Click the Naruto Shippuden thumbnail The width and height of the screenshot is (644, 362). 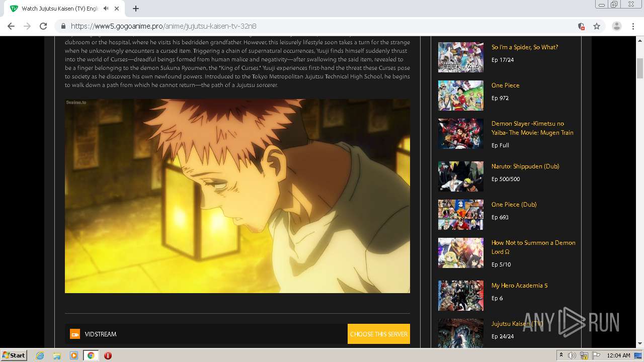coord(461,176)
